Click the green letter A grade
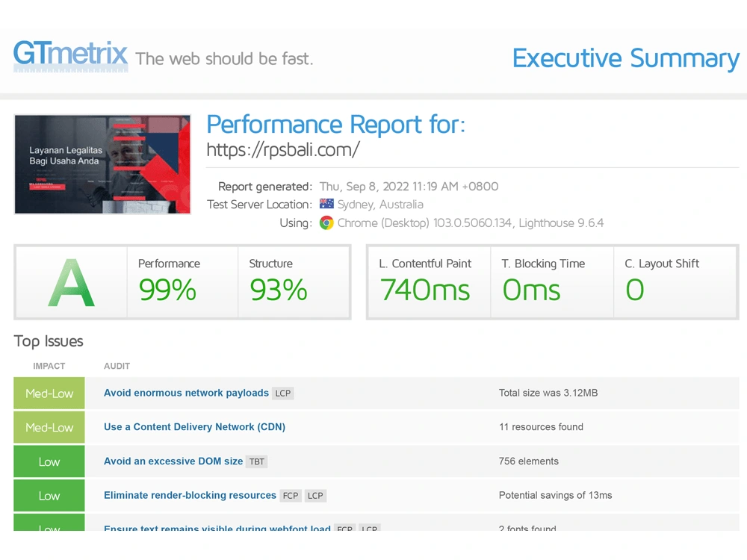This screenshot has height=560, width=747. click(69, 282)
